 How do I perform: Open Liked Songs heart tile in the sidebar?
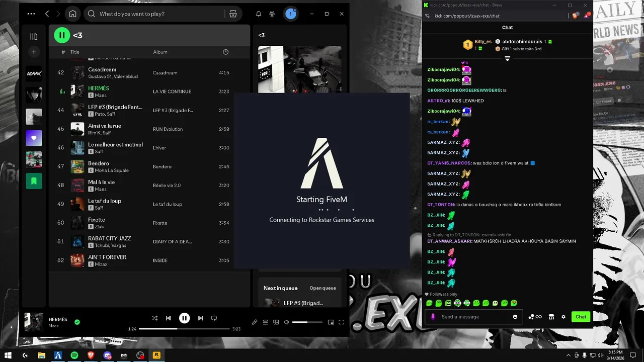click(x=34, y=138)
